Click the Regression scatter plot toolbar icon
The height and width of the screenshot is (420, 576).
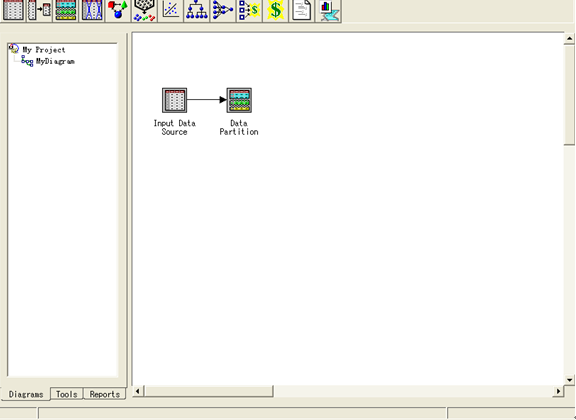[170, 10]
